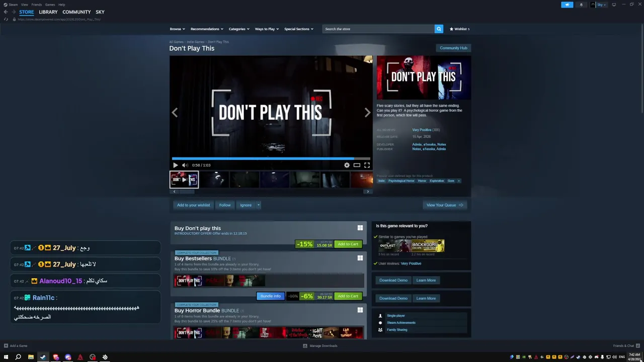Screen dimensions: 644x362
Task: Show the next media with right arrow
Action: click(x=367, y=113)
